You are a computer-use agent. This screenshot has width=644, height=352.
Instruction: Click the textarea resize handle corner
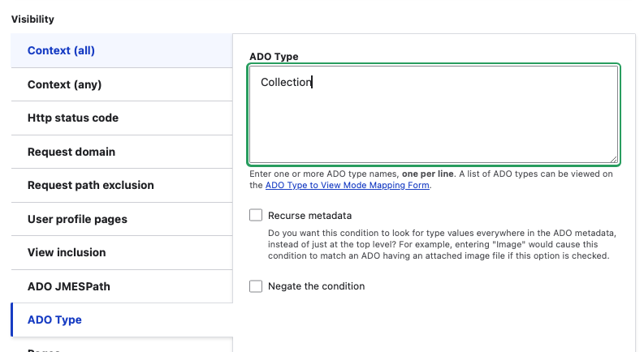pos(613,159)
